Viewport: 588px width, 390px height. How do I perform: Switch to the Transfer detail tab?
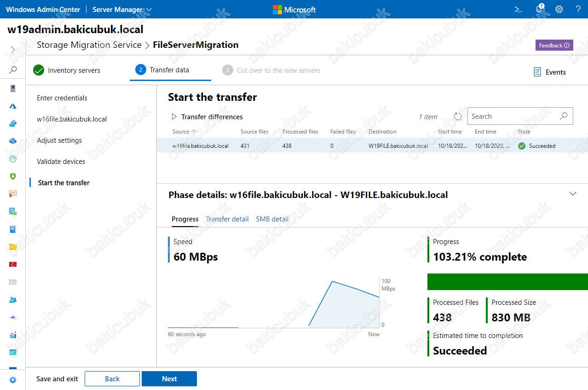227,219
